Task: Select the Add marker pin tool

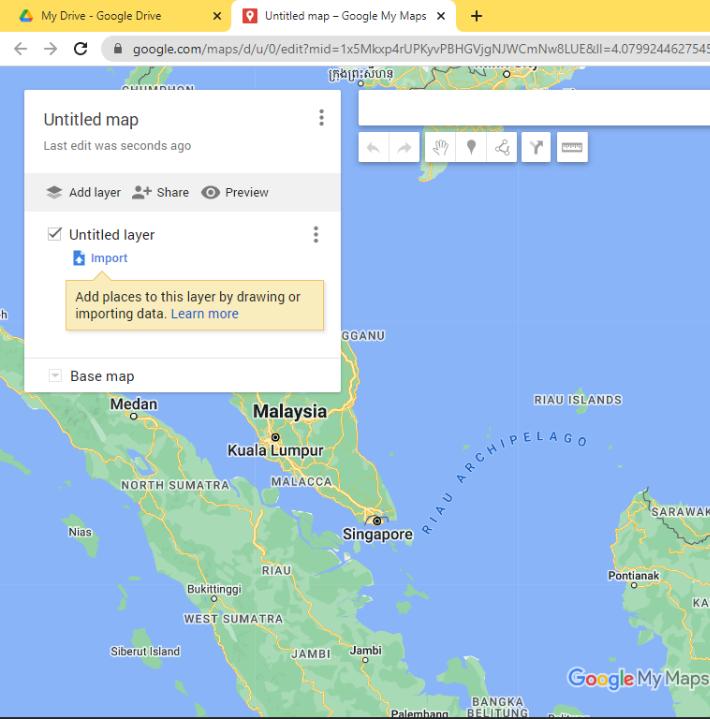Action: (x=471, y=148)
